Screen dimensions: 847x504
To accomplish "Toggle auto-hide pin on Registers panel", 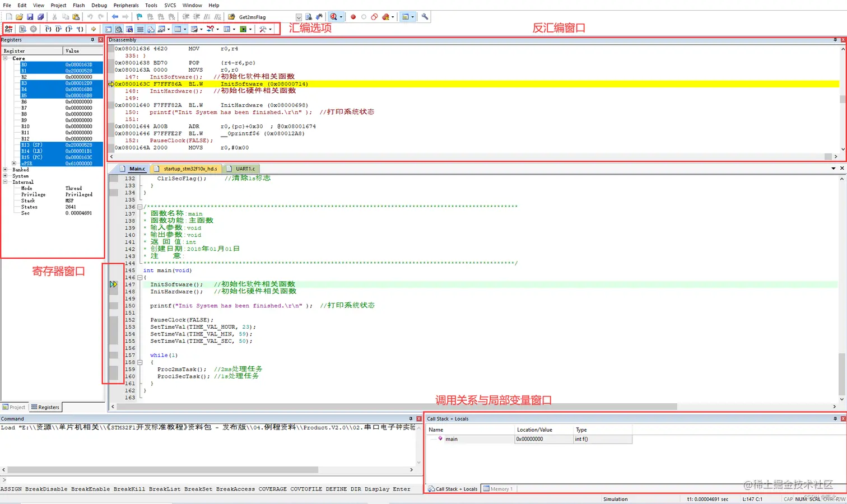I will [93, 40].
